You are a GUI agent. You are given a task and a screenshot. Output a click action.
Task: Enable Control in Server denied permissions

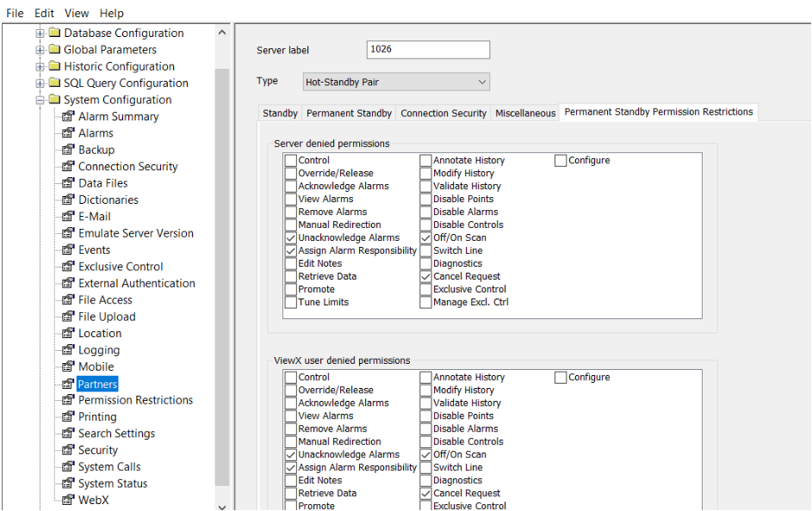tap(291, 161)
